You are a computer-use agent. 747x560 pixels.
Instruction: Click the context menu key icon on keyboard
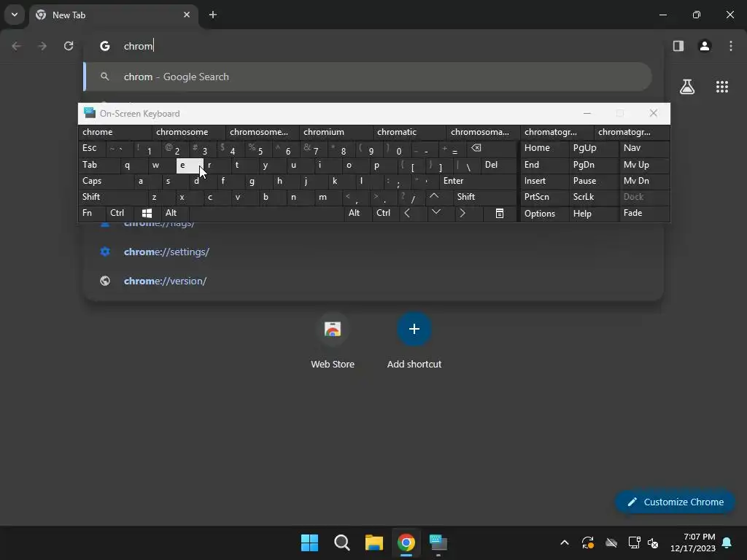499,214
